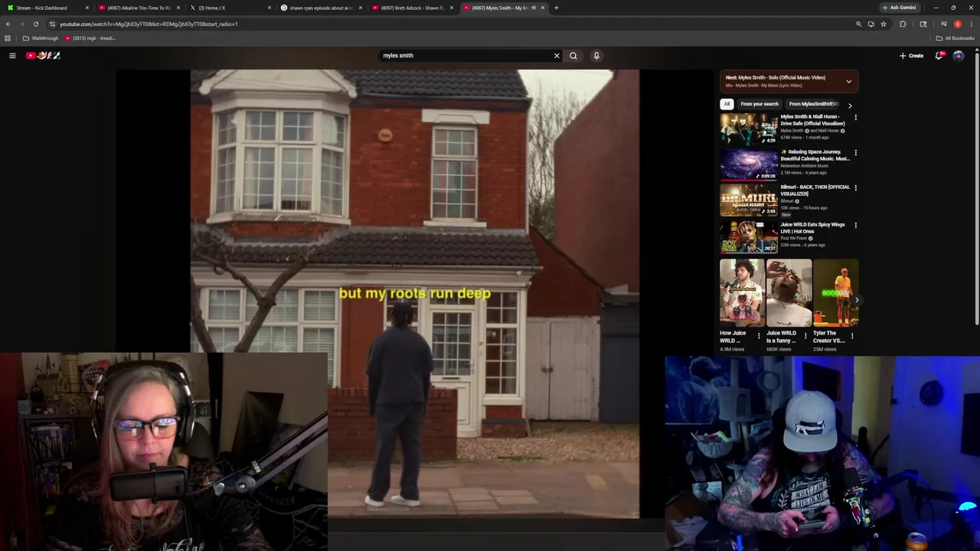Select the 'All' filter chip

[x=727, y=104]
